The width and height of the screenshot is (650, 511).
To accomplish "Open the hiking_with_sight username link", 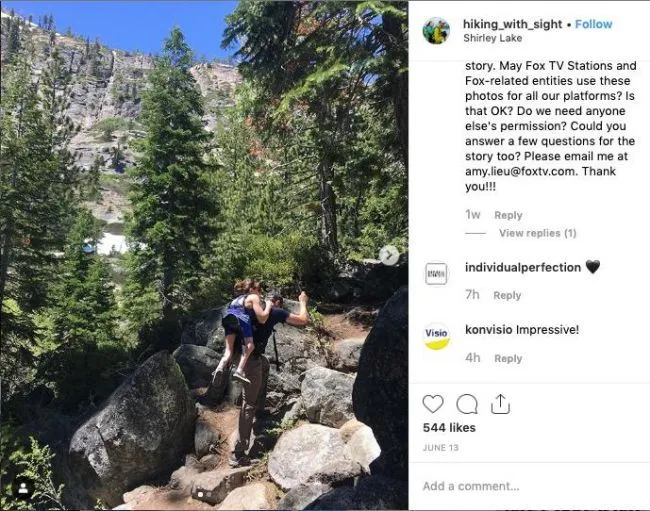I will click(509, 24).
